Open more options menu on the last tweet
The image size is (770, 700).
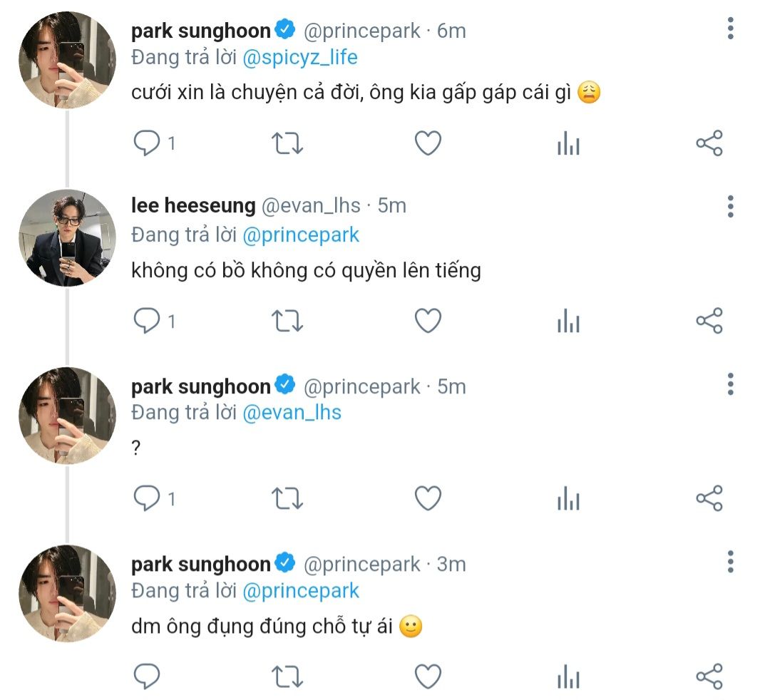(730, 562)
